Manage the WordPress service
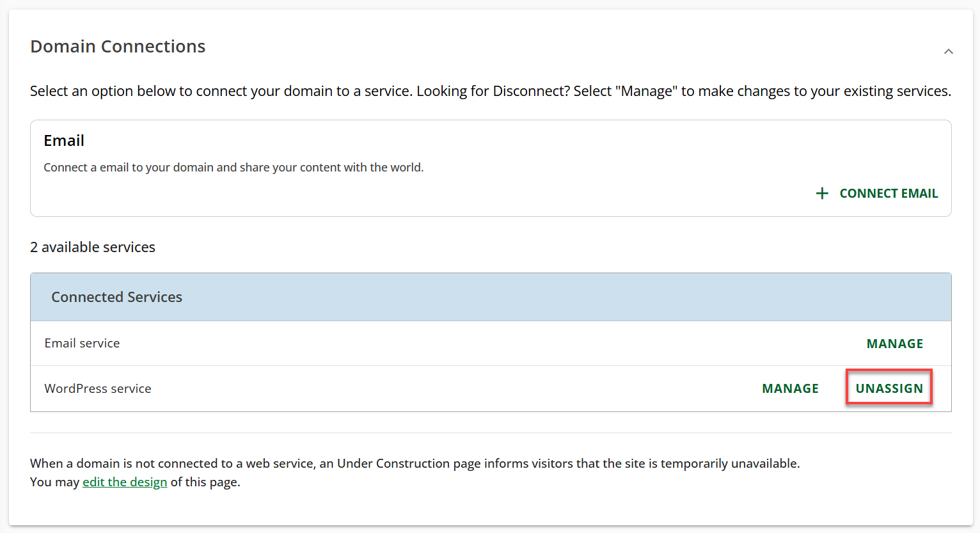This screenshot has height=533, width=980. (790, 388)
